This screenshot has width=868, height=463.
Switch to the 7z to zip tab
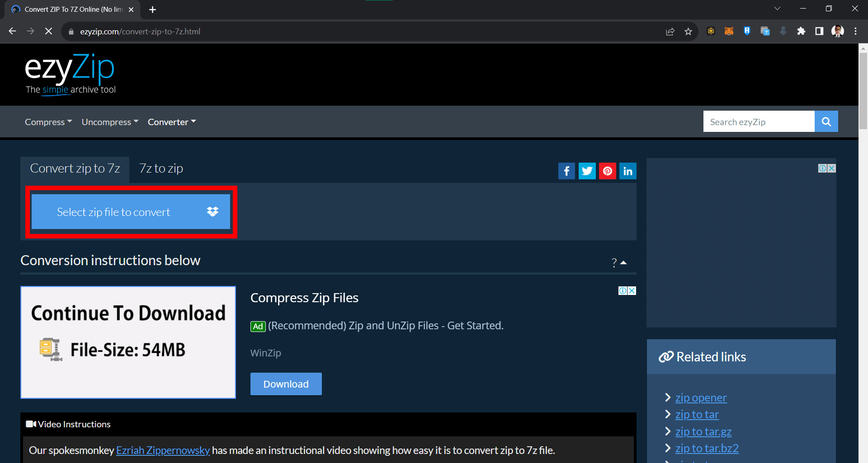coord(160,168)
